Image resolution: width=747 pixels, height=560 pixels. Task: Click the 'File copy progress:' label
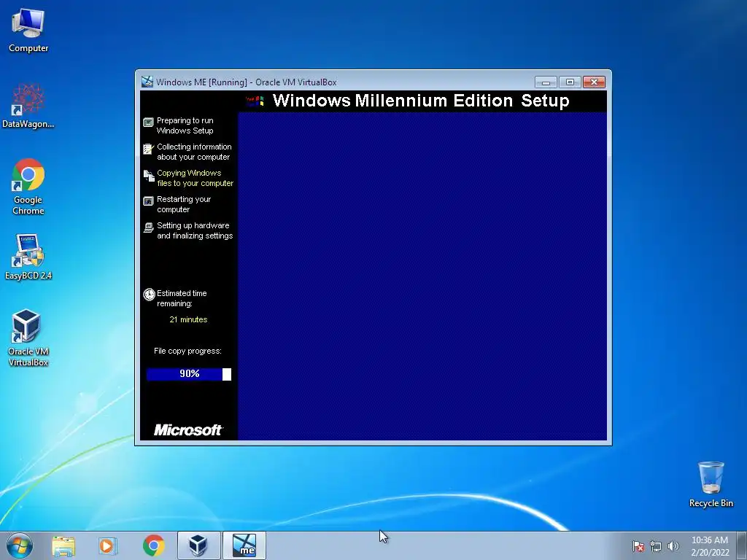(x=187, y=351)
